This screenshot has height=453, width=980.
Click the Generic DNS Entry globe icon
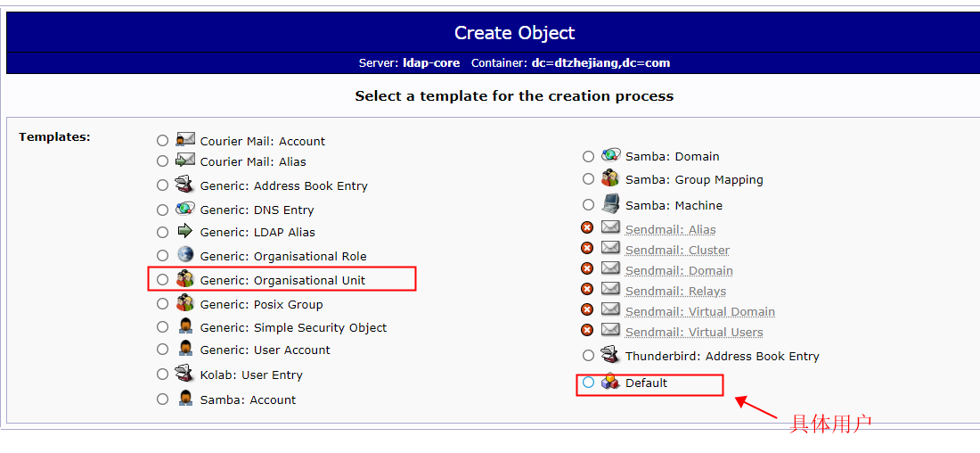pos(185,209)
